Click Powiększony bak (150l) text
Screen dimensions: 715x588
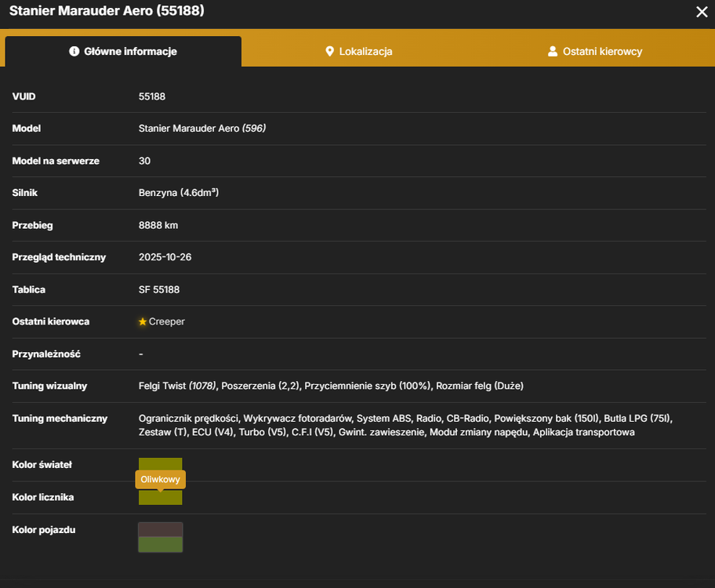click(x=546, y=419)
